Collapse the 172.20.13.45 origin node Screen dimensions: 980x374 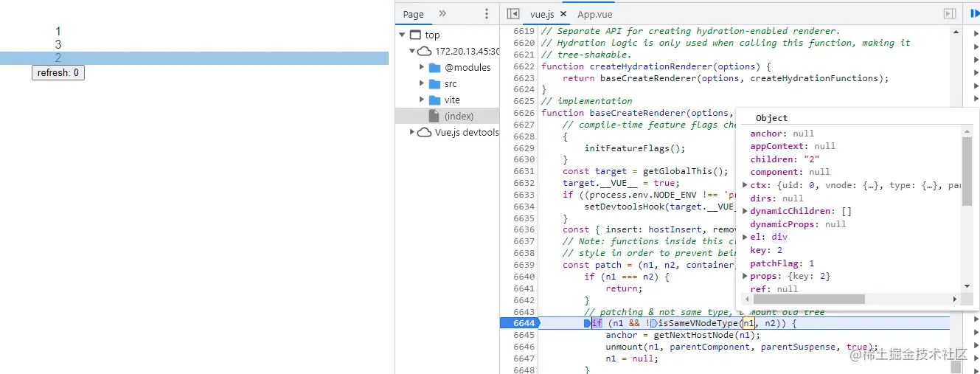click(x=411, y=51)
